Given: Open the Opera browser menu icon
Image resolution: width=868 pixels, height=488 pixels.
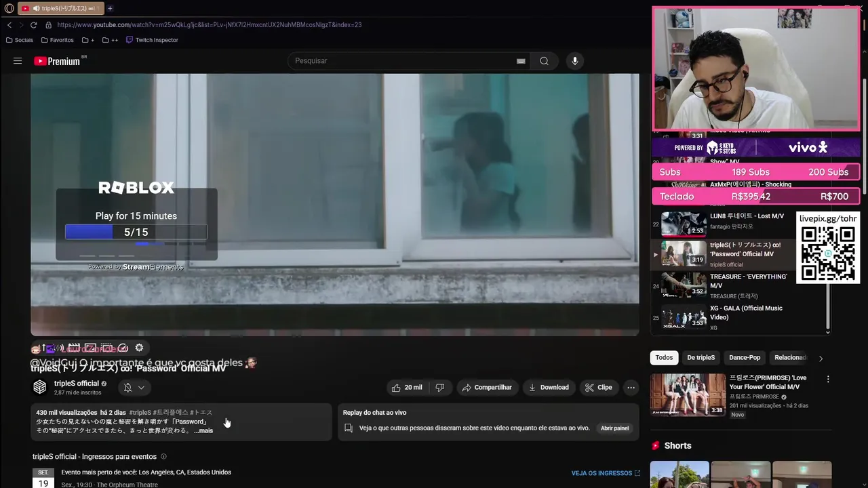Looking at the screenshot, I should pyautogui.click(x=9, y=8).
